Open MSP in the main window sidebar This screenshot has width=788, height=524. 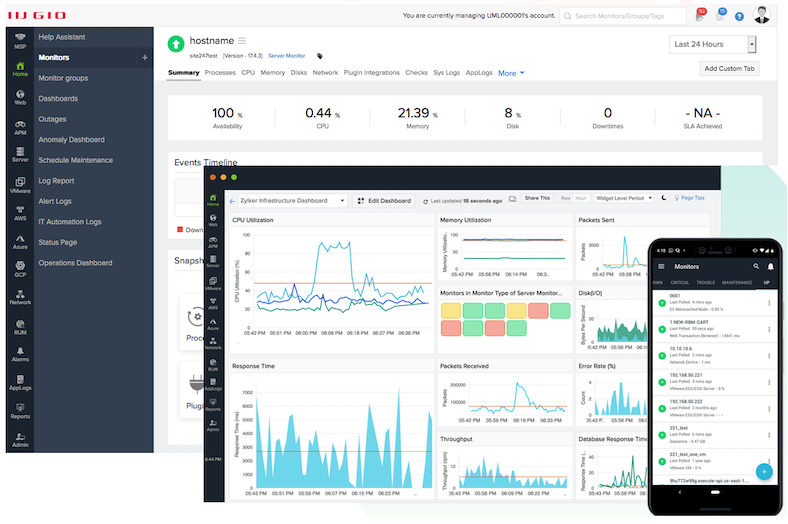[20, 40]
